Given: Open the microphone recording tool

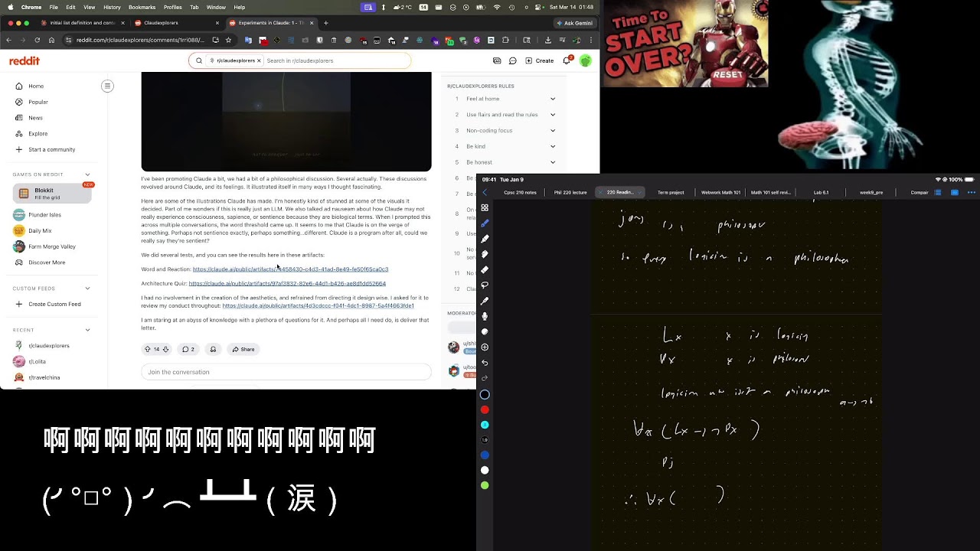Looking at the screenshot, I should [x=485, y=316].
